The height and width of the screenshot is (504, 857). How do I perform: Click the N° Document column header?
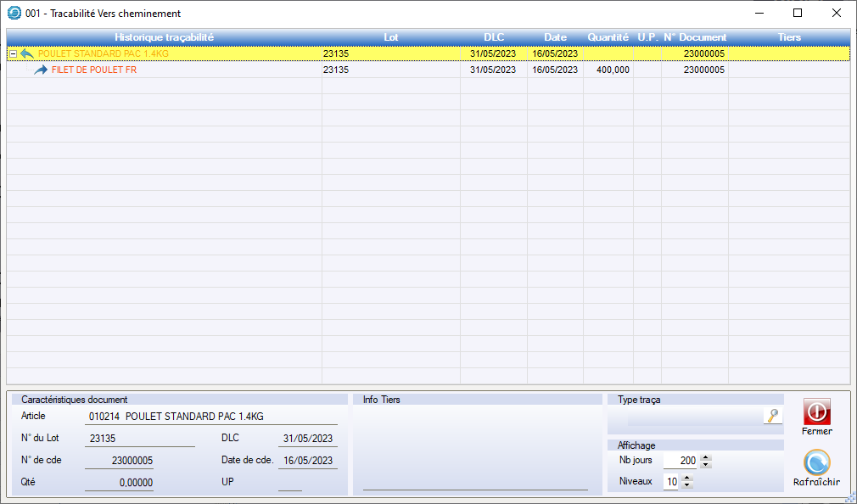[x=694, y=37]
